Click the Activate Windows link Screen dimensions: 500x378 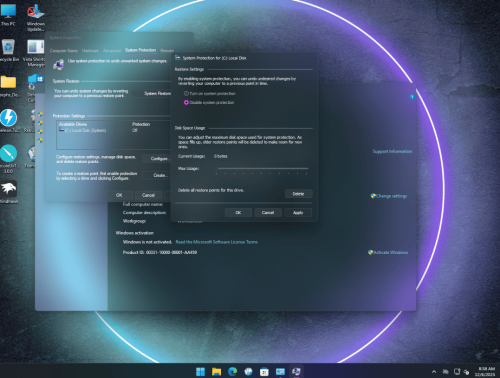click(388, 252)
